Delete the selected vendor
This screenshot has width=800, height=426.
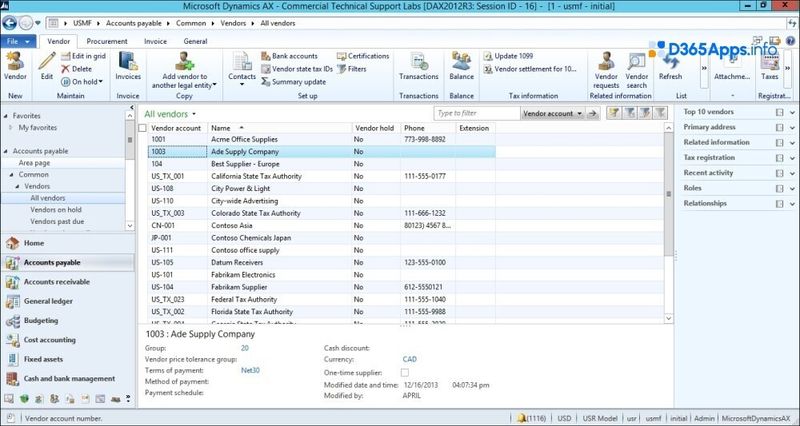coord(77,69)
